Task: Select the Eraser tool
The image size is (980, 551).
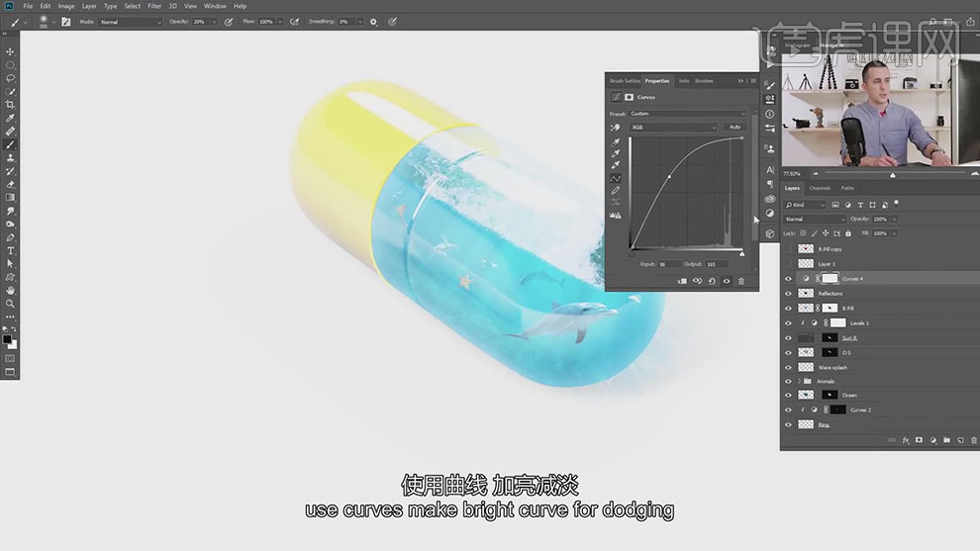Action: 10,184
